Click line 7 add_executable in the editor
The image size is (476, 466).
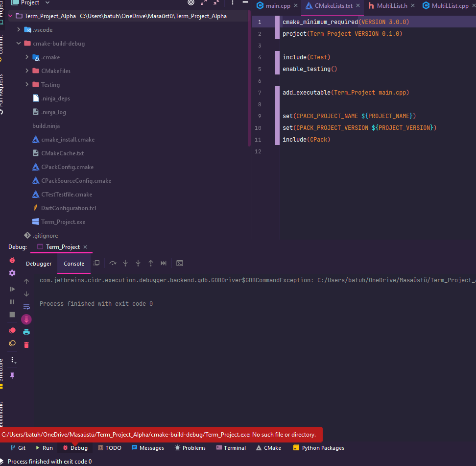tap(346, 92)
